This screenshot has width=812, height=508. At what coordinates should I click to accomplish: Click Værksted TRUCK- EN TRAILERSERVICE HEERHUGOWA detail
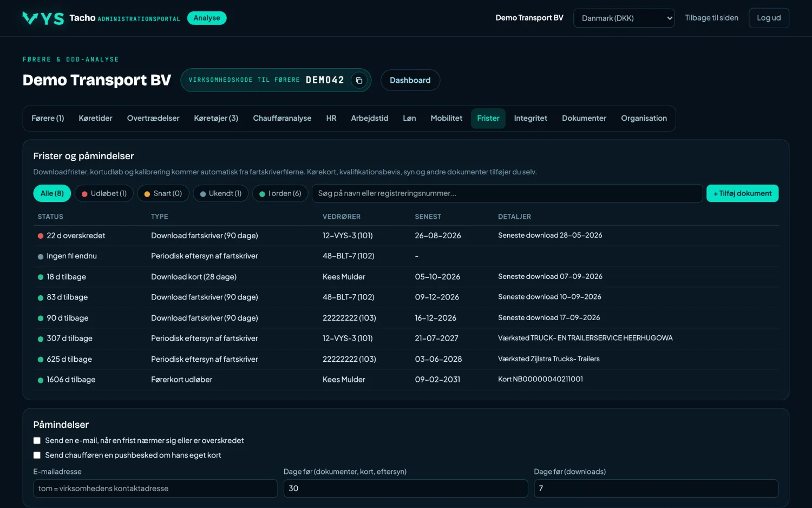click(x=585, y=338)
